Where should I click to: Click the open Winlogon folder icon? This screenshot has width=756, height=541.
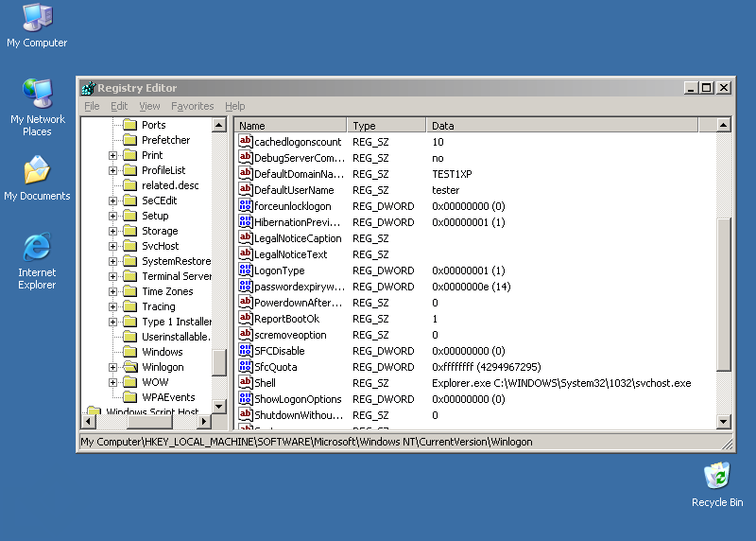(x=129, y=367)
